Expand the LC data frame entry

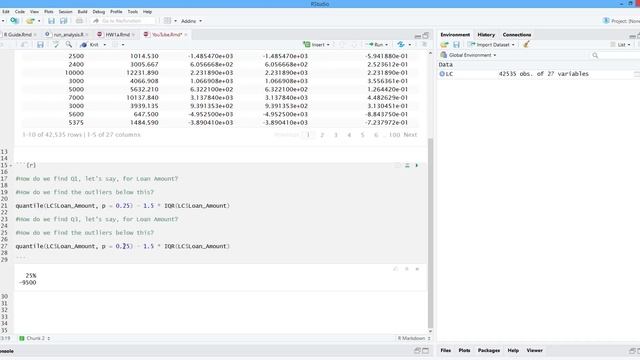(x=442, y=74)
